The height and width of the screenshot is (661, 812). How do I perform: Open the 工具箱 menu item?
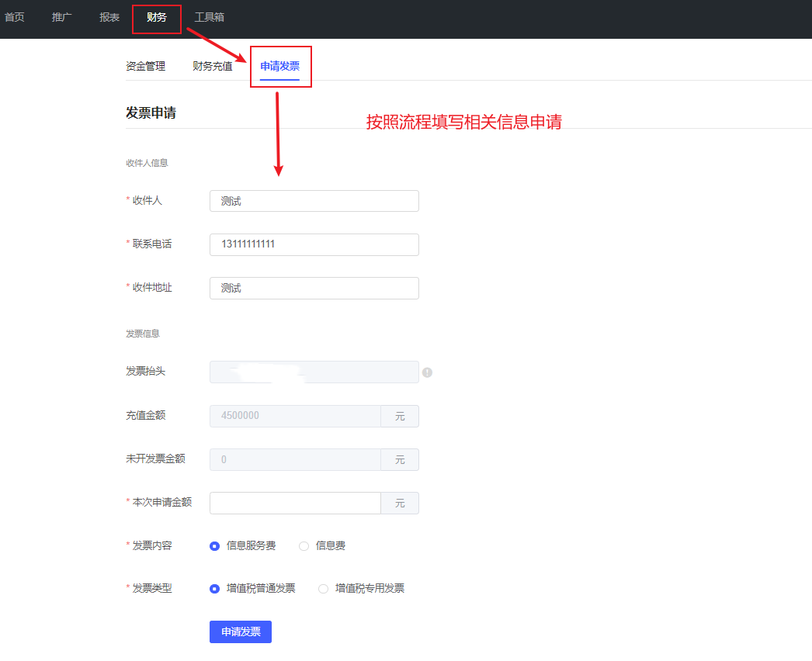pos(209,17)
